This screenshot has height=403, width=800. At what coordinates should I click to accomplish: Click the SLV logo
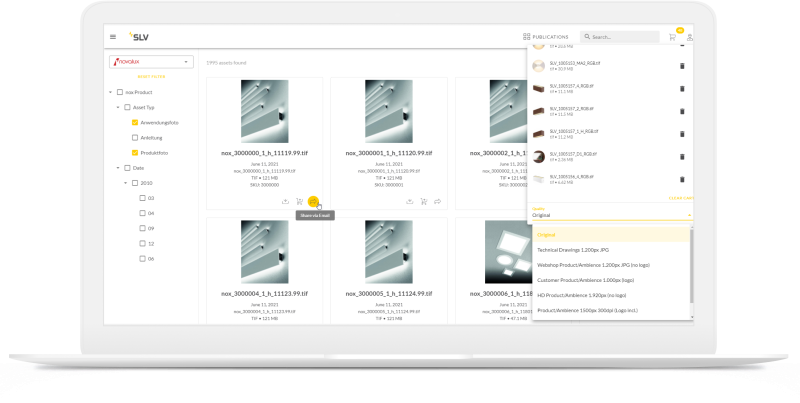coord(139,36)
